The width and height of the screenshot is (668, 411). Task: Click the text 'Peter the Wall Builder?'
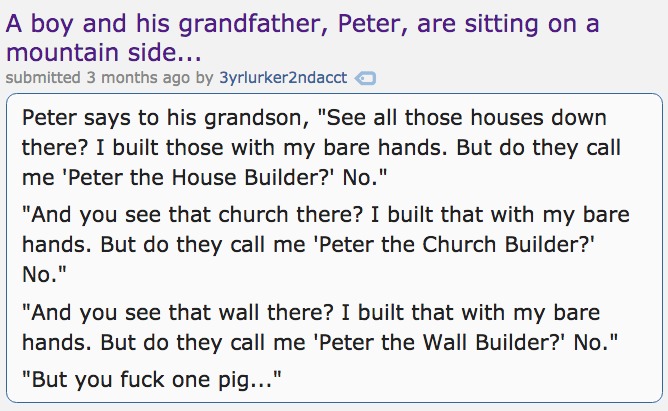(440, 342)
